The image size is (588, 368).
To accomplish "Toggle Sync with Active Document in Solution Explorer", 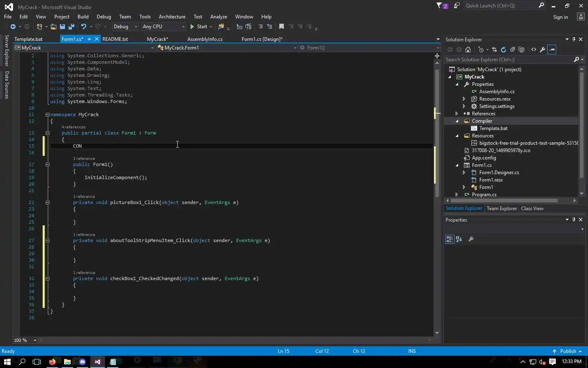I will [494, 49].
